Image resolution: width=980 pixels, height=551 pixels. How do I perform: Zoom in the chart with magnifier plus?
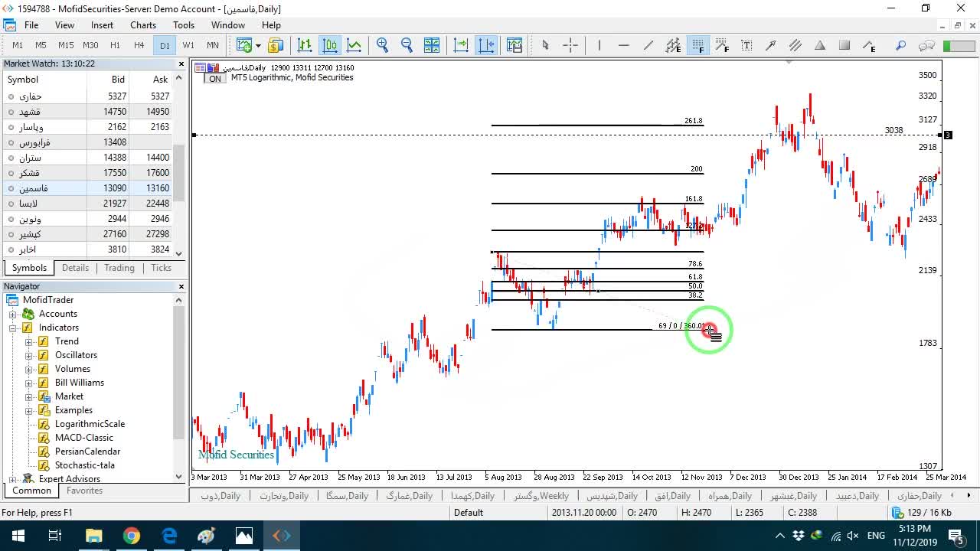click(x=383, y=45)
